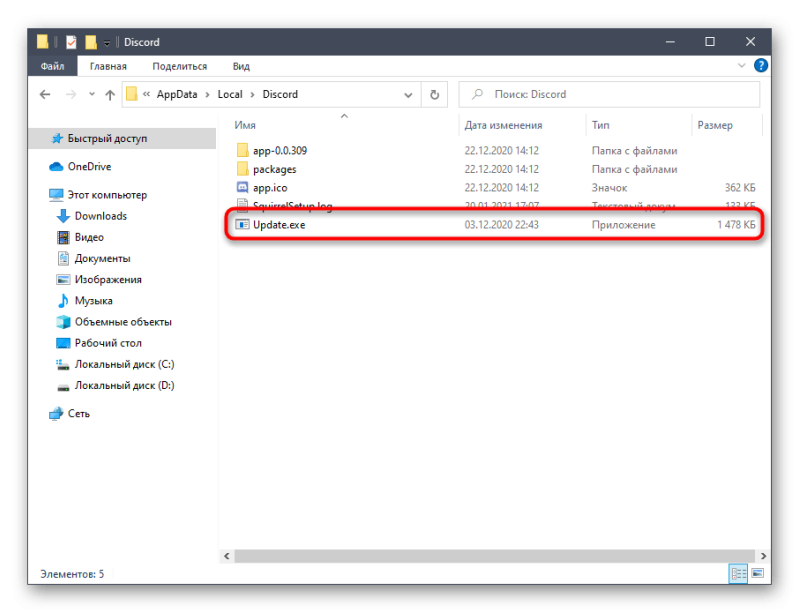Viewport: 800px width, 613px height.
Task: Click the Local breadcrumb segment
Action: click(x=230, y=94)
